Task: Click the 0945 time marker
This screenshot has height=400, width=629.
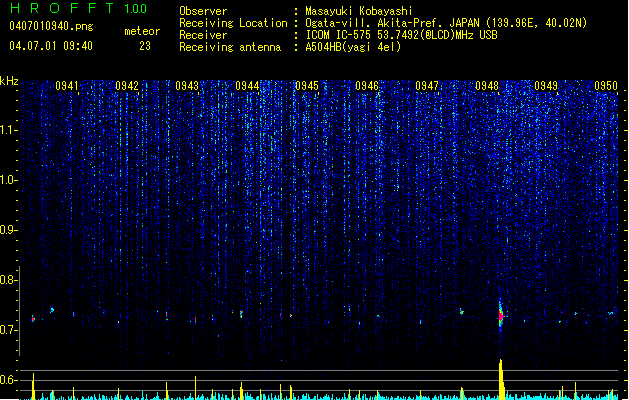Action: click(x=307, y=85)
